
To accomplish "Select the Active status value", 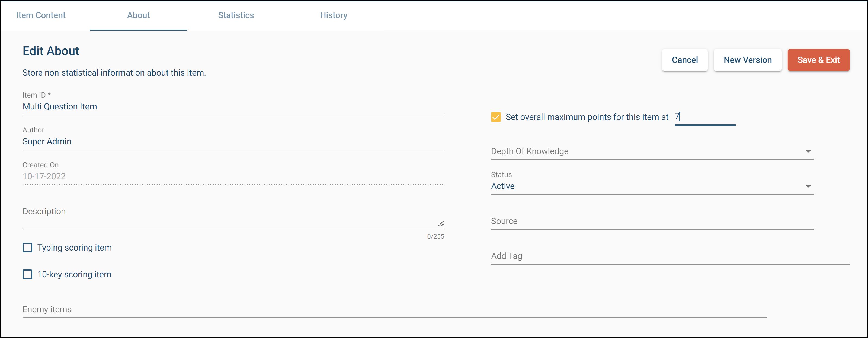I will [x=502, y=186].
